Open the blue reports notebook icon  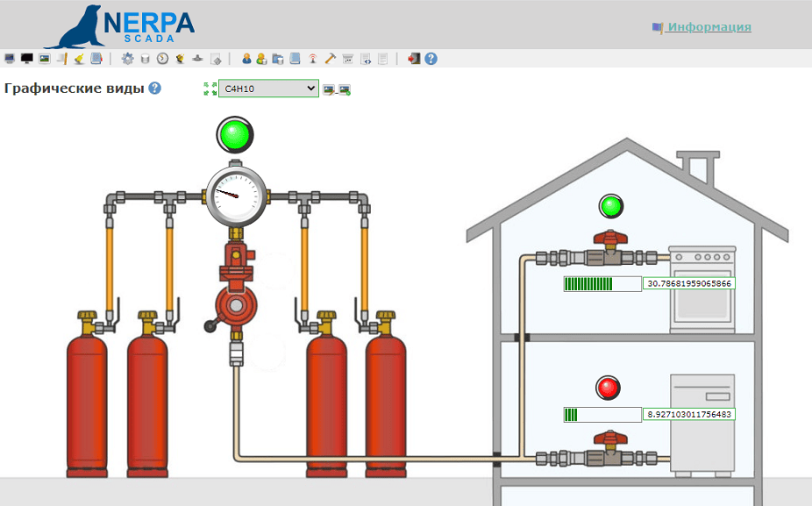[x=96, y=59]
